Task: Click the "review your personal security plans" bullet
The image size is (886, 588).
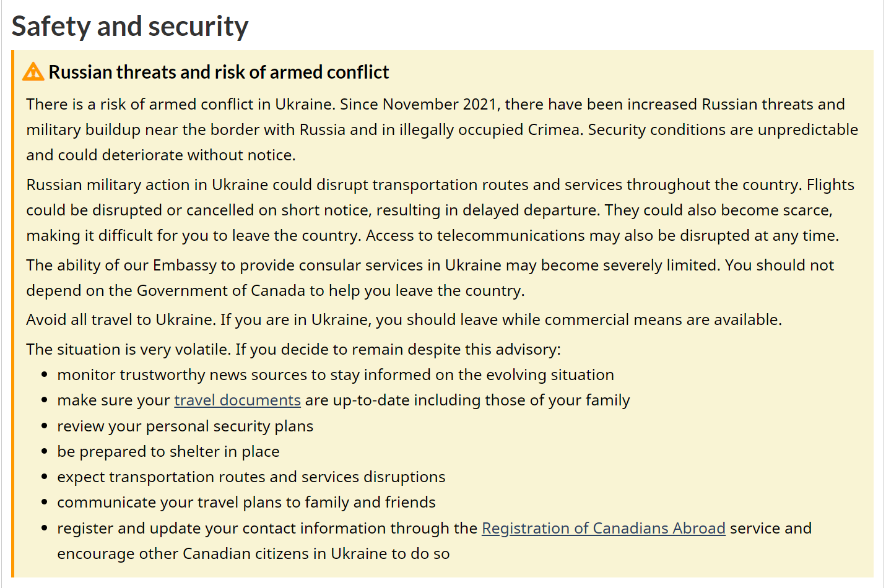Action: tap(185, 426)
